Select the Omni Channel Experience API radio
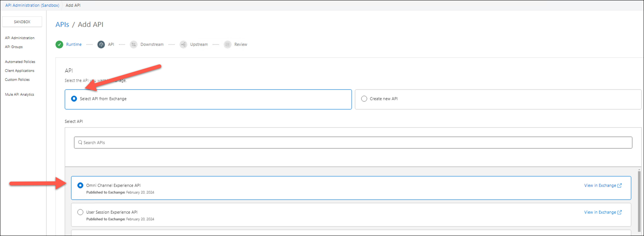 [x=80, y=185]
